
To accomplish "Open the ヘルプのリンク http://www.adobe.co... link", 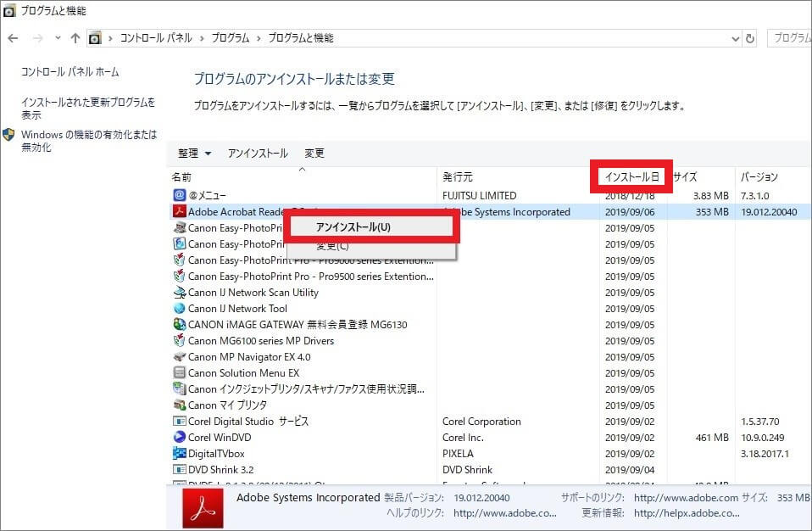I will (x=505, y=513).
